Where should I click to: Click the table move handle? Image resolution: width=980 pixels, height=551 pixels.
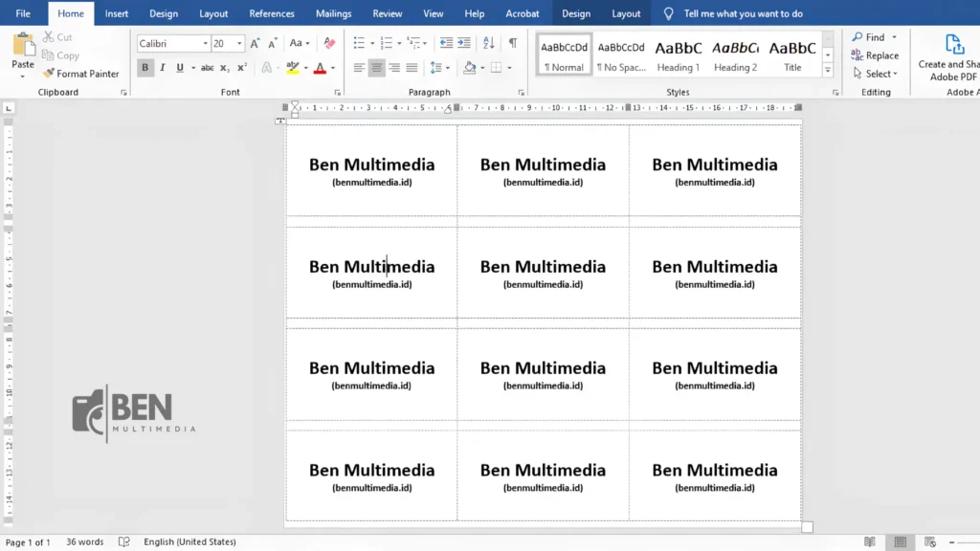pos(280,121)
